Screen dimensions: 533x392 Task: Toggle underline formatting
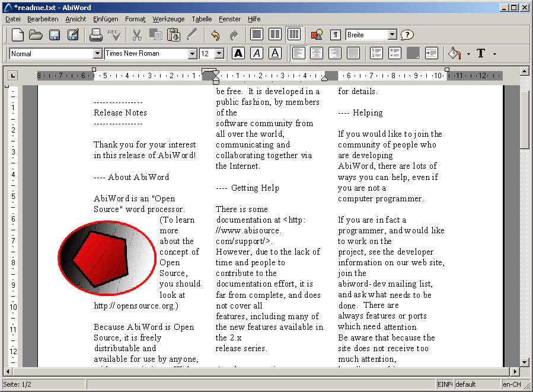tap(275, 53)
